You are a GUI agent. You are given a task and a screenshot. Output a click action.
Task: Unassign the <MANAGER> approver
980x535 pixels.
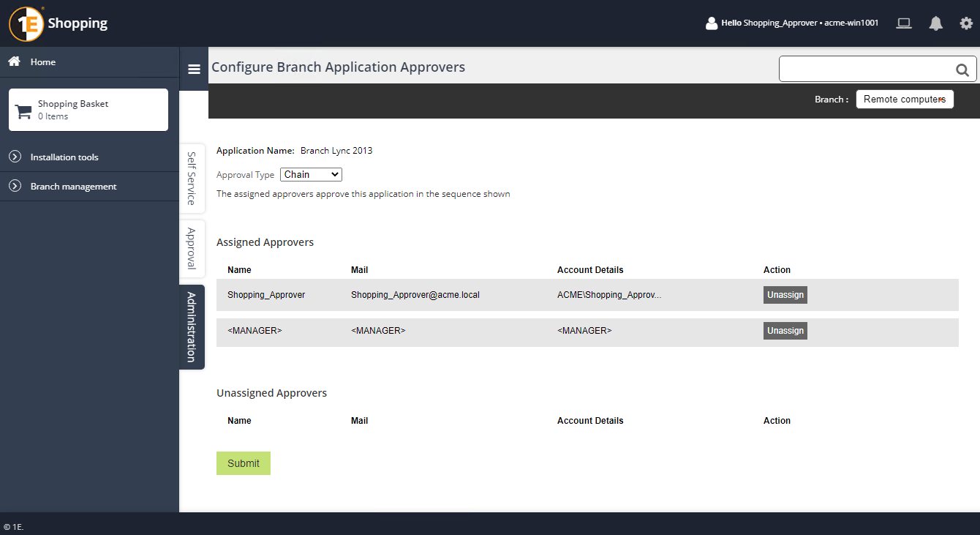tap(785, 331)
